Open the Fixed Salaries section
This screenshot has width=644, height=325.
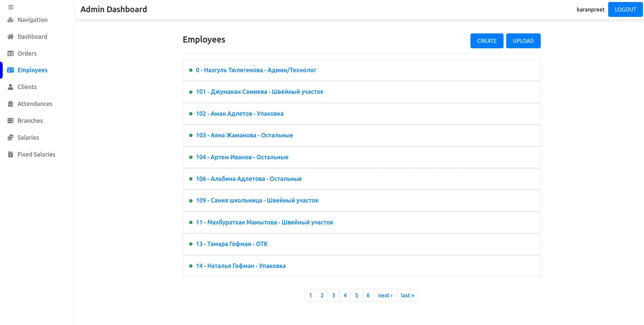click(36, 155)
